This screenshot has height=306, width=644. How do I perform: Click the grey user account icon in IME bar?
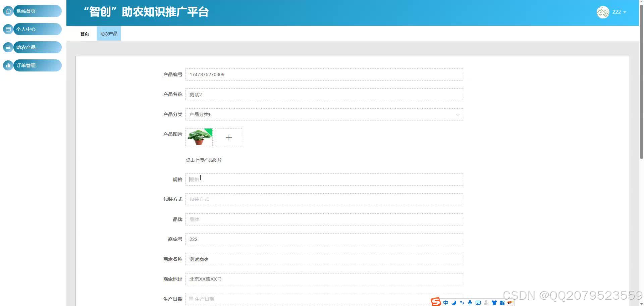point(486,303)
